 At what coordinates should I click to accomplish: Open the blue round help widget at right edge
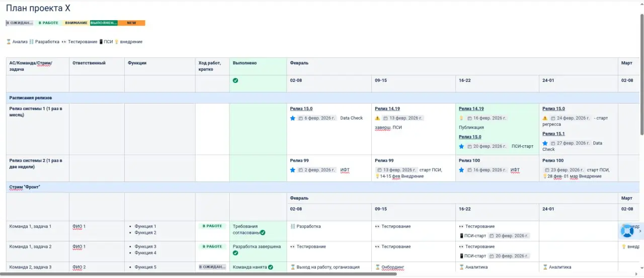627,231
